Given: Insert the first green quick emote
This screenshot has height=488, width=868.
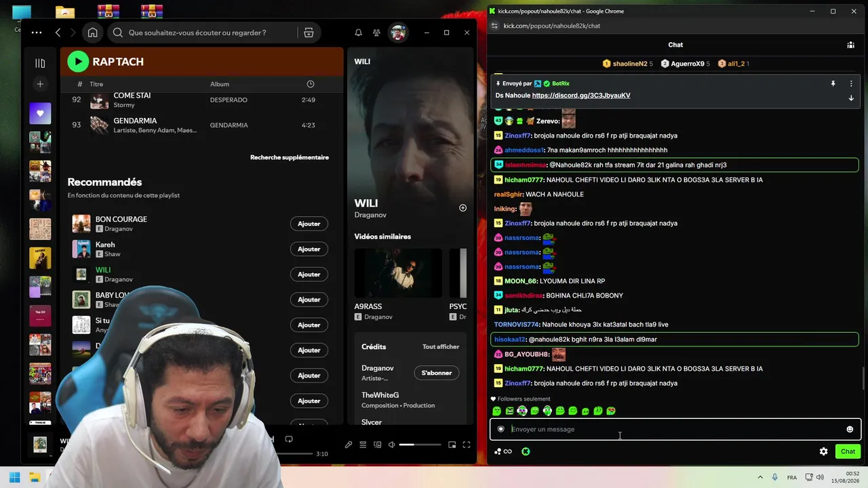Looking at the screenshot, I should coord(496,411).
